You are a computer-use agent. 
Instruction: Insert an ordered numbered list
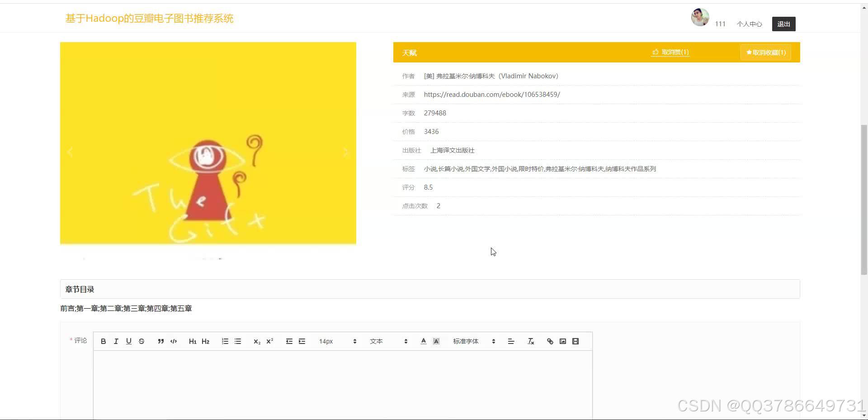click(225, 341)
